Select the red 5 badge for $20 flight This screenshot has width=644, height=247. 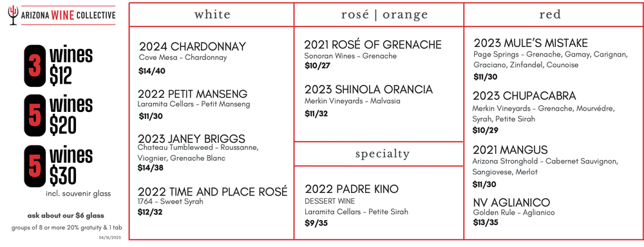click(35, 115)
